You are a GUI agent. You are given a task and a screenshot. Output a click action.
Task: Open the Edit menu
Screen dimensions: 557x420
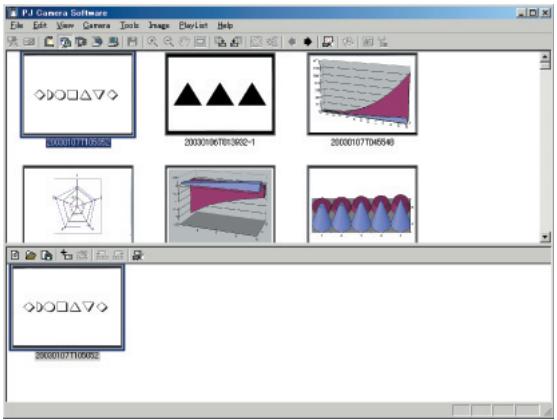(40, 26)
